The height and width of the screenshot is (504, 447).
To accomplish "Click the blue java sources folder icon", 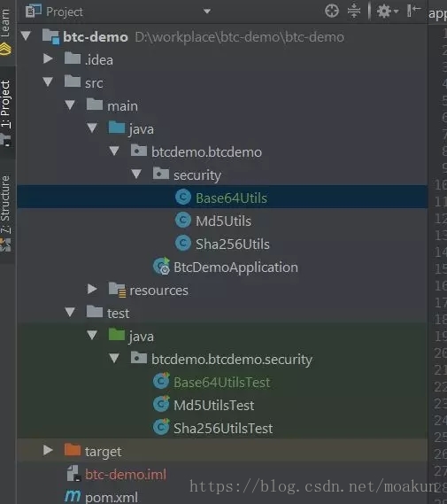I will coord(117,128).
